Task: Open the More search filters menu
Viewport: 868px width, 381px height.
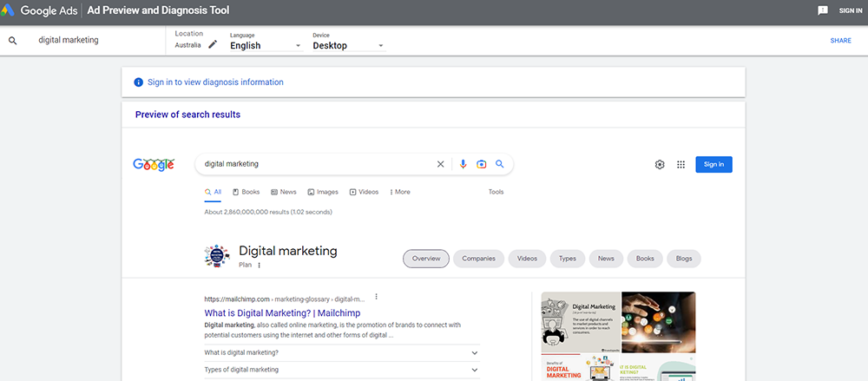Action: 399,192
